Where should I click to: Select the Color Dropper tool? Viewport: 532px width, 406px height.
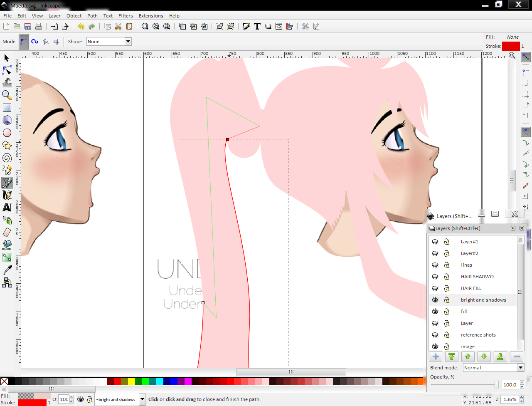coord(7,270)
